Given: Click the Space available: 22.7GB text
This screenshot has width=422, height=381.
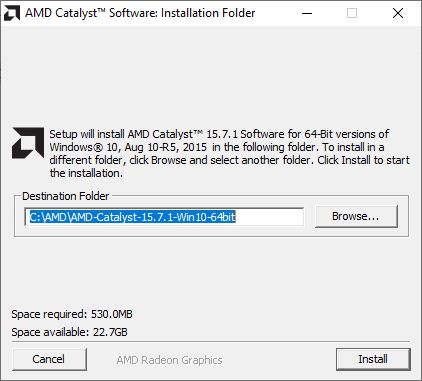Looking at the screenshot, I should click(x=69, y=332).
